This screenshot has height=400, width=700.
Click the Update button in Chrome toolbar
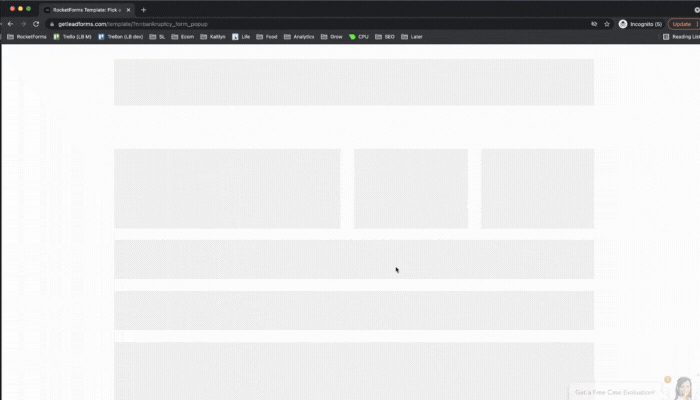click(681, 23)
